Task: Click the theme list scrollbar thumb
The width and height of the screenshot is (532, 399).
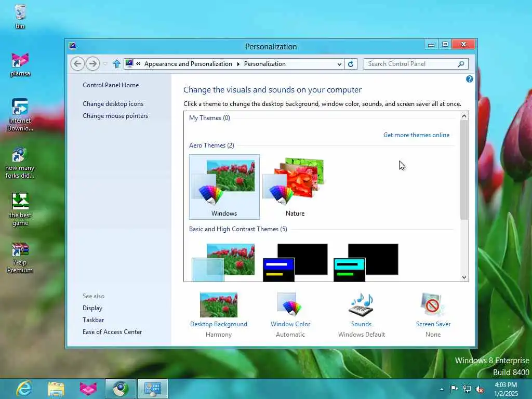Action: (464, 170)
